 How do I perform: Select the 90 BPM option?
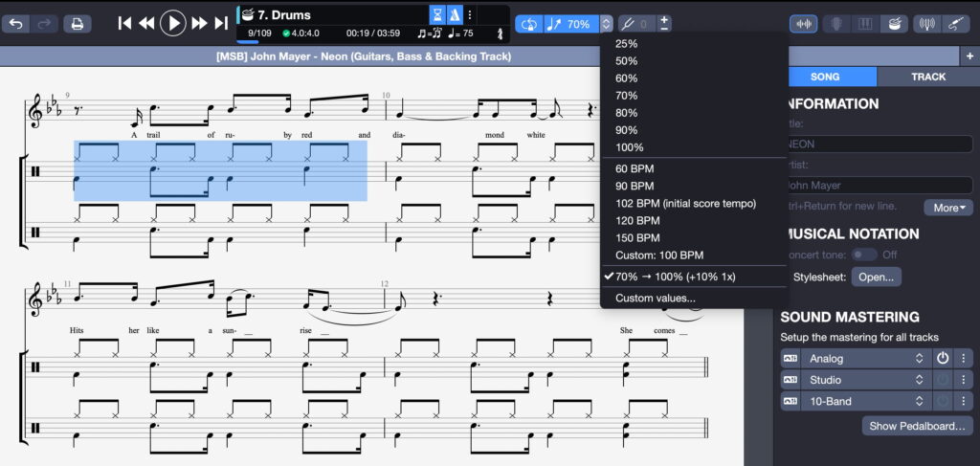pyautogui.click(x=694, y=187)
